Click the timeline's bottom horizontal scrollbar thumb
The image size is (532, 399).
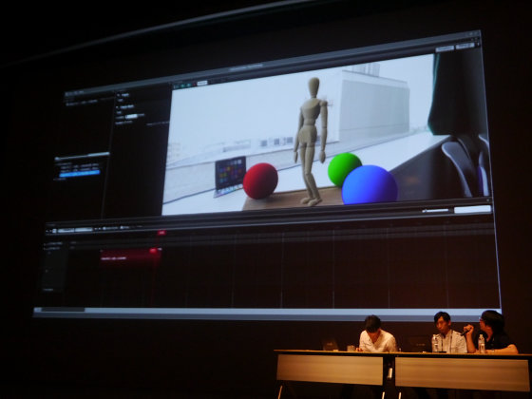(x=63, y=310)
